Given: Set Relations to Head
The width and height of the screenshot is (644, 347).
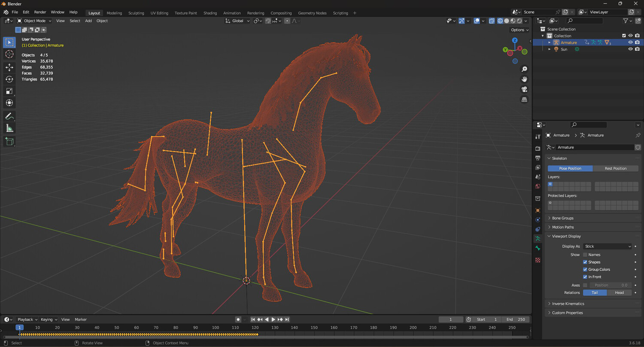Looking at the screenshot, I should [x=619, y=292].
